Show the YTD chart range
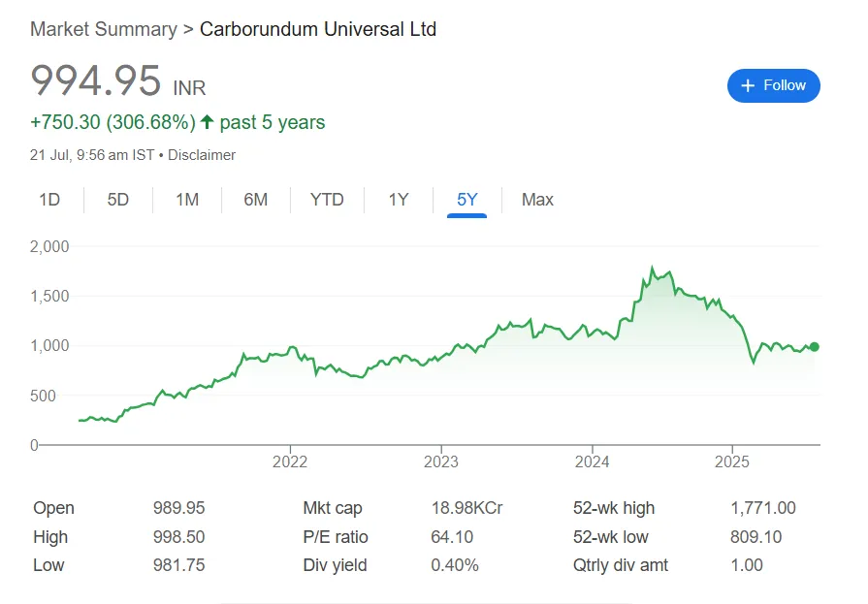The image size is (868, 604). (x=327, y=200)
